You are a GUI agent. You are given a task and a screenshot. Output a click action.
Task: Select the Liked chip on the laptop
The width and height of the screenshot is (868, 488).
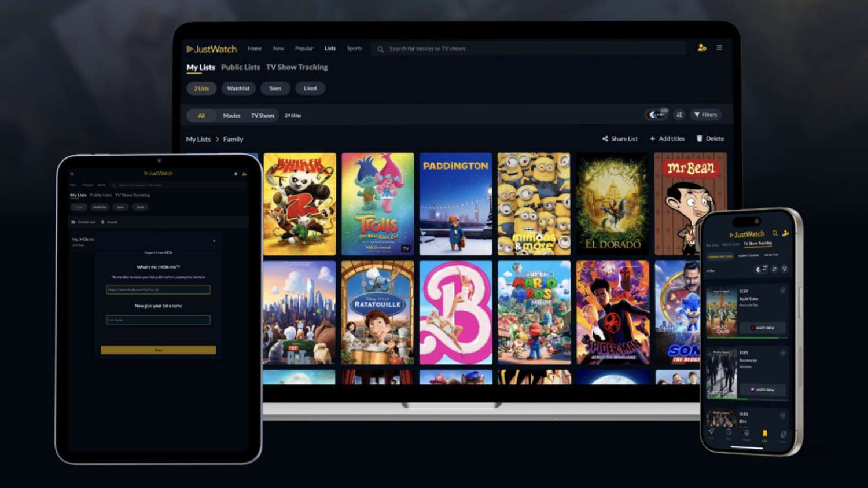click(x=310, y=89)
